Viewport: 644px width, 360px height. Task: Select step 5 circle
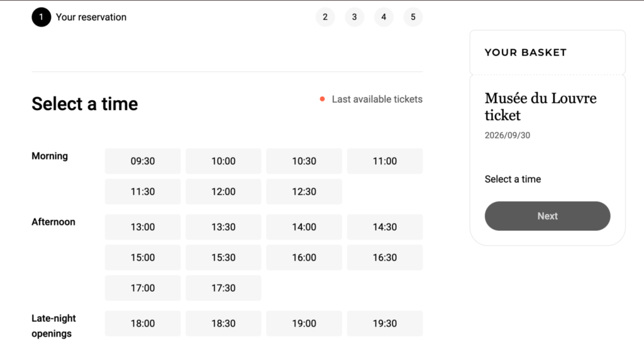[x=413, y=17]
